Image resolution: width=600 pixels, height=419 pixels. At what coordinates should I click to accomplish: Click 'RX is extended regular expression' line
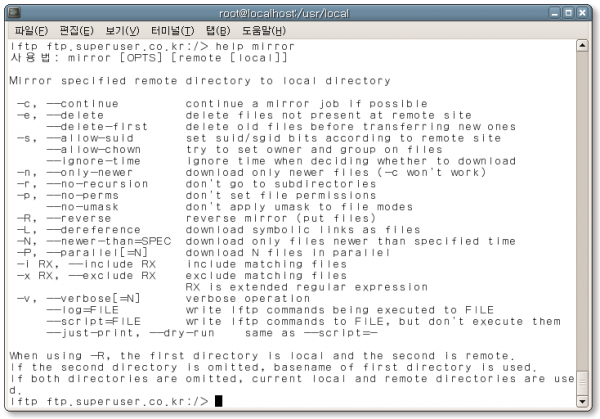point(307,287)
